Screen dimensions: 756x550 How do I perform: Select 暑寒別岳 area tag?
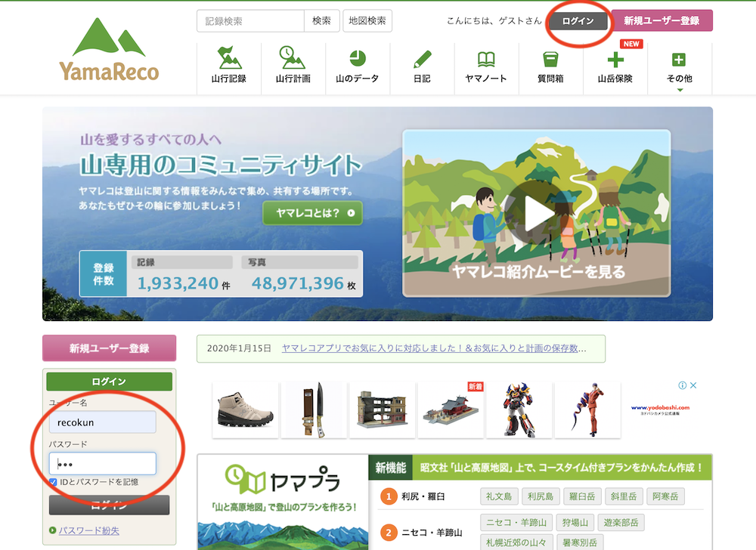tap(580, 542)
